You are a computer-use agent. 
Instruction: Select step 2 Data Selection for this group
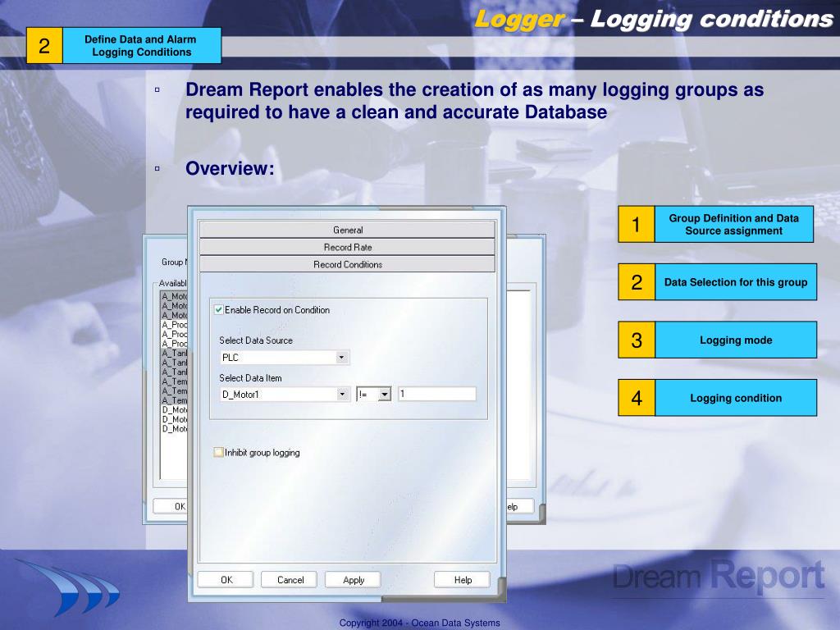pyautogui.click(x=717, y=282)
